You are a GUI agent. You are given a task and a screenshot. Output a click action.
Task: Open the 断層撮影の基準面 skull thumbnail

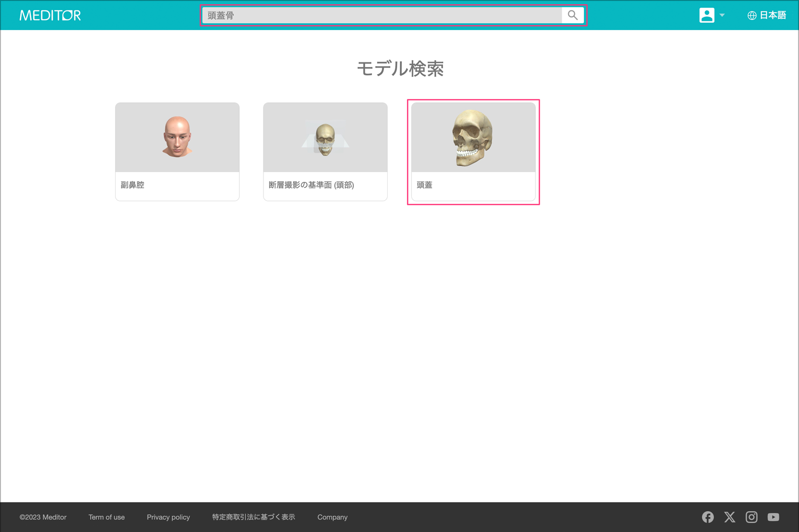pyautogui.click(x=325, y=137)
